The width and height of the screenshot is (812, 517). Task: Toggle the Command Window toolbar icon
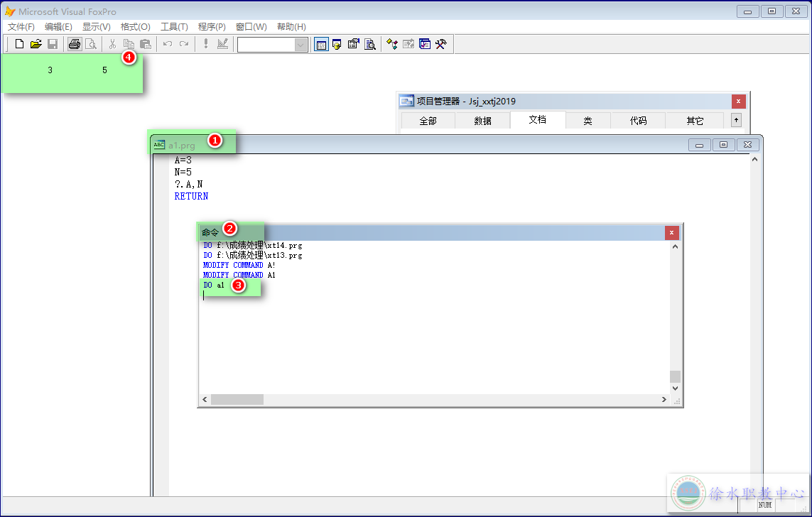(321, 45)
